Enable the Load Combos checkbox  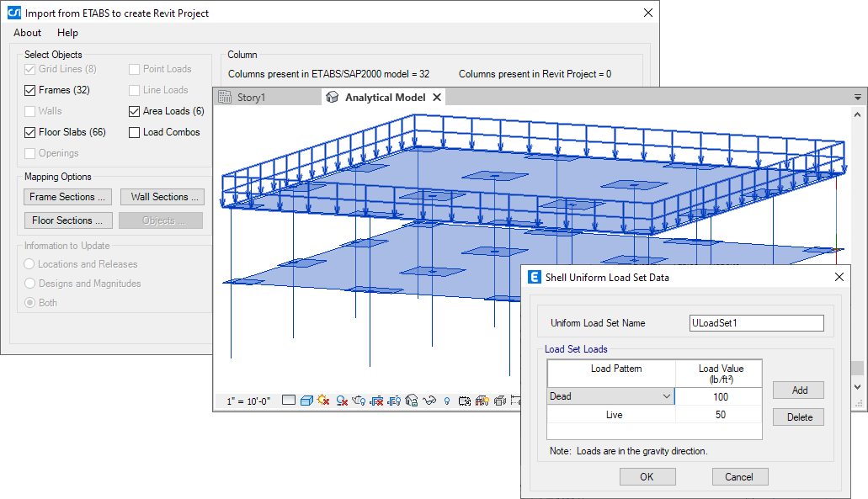134,132
